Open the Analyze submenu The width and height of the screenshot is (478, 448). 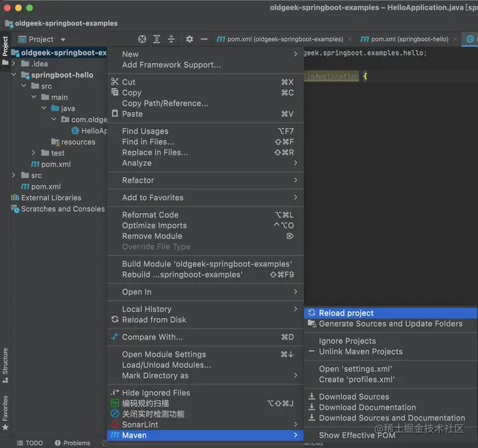(x=205, y=163)
